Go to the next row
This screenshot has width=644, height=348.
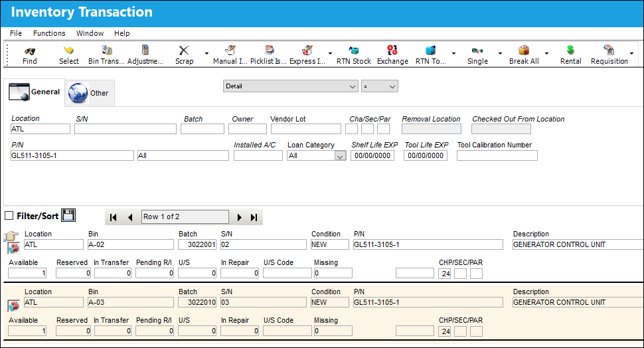coord(239,217)
